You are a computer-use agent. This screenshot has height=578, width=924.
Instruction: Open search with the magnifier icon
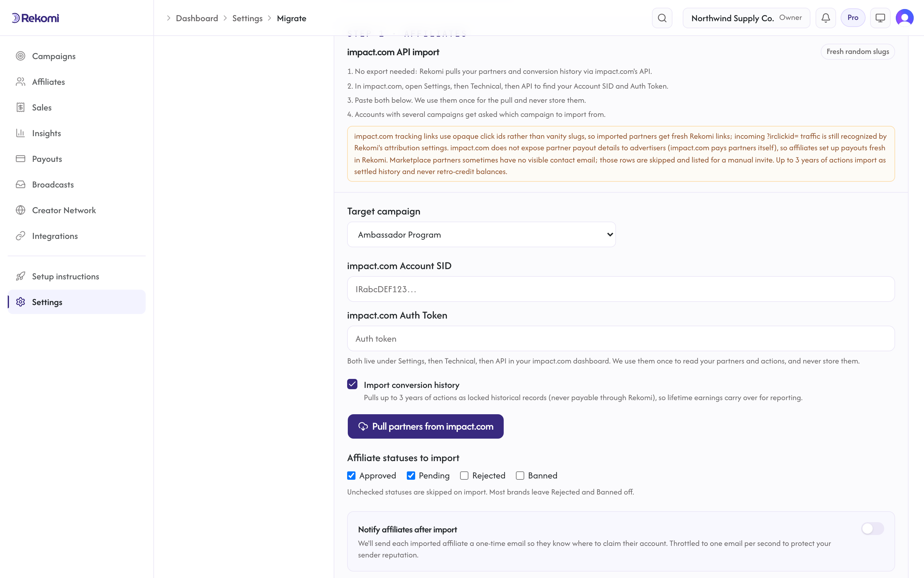coord(662,18)
